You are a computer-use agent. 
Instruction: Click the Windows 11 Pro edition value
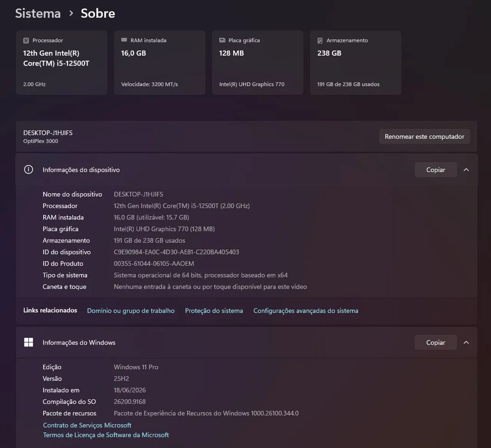[136, 367]
